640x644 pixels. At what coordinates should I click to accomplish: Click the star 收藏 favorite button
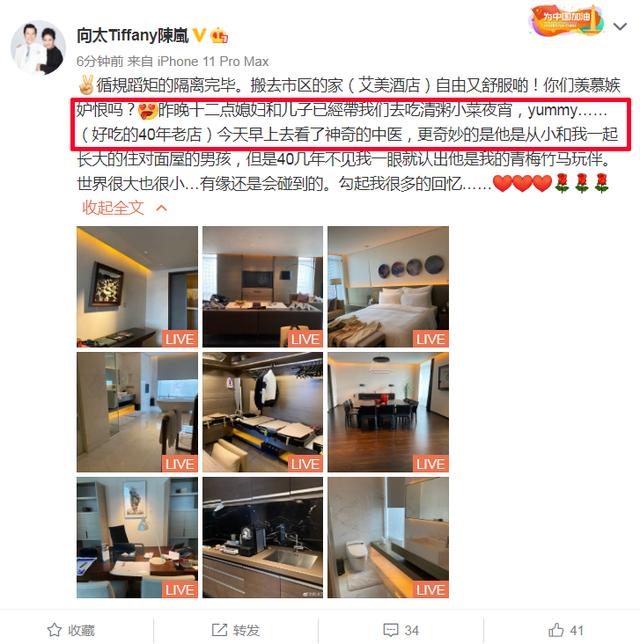tap(71, 630)
